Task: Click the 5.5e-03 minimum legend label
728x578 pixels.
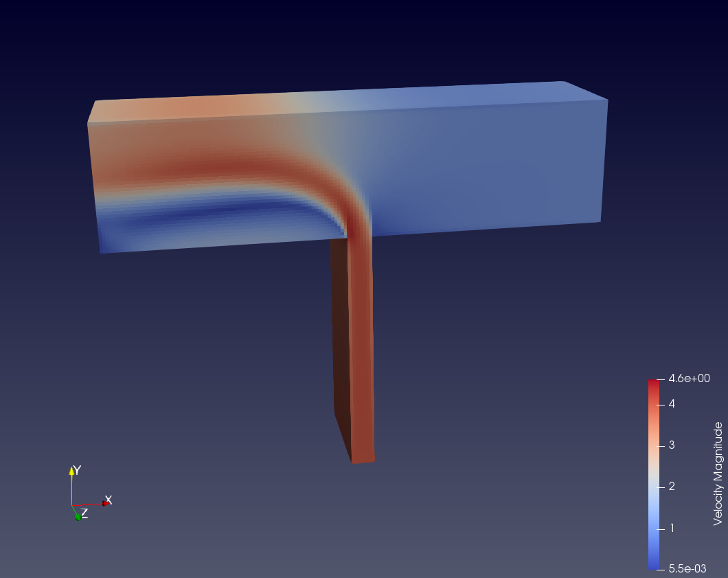Action: [x=687, y=568]
